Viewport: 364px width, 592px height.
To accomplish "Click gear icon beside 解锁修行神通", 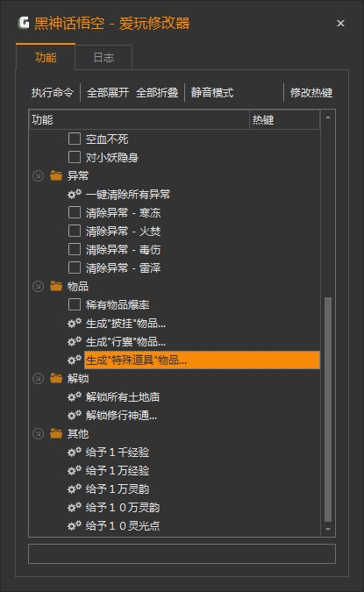I will [x=75, y=416].
